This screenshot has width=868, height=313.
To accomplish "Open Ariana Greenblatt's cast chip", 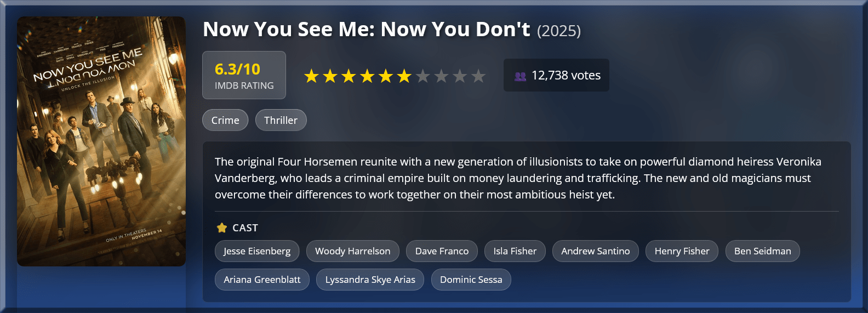I will (262, 280).
